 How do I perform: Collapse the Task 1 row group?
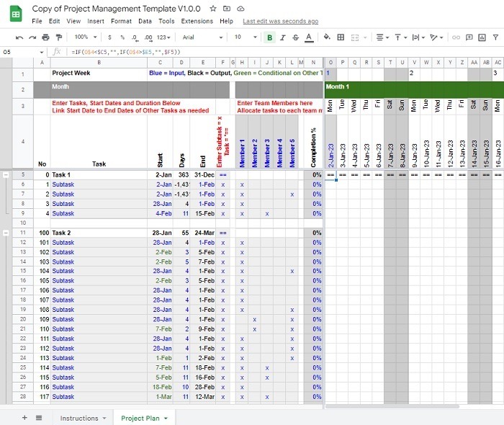pyautogui.click(x=6, y=175)
